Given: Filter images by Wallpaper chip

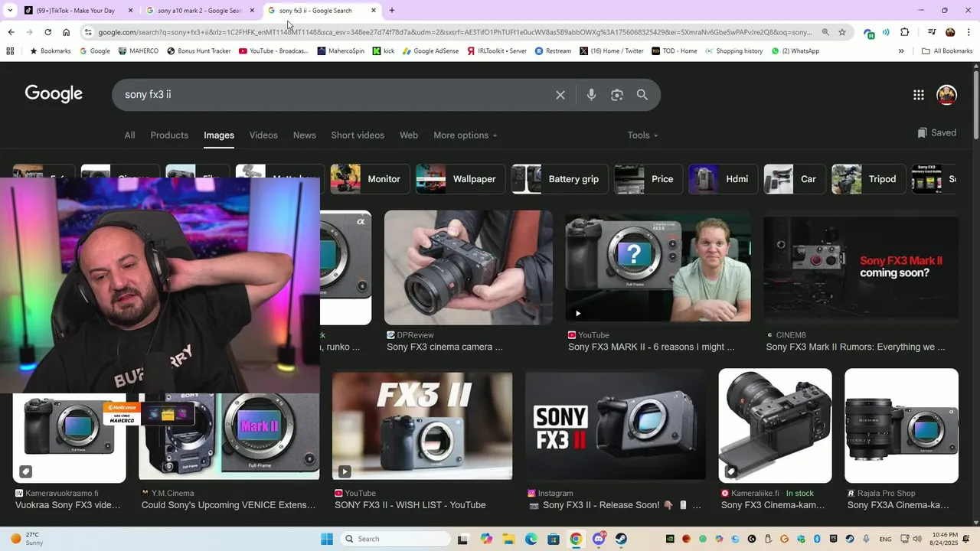Looking at the screenshot, I should [x=459, y=179].
